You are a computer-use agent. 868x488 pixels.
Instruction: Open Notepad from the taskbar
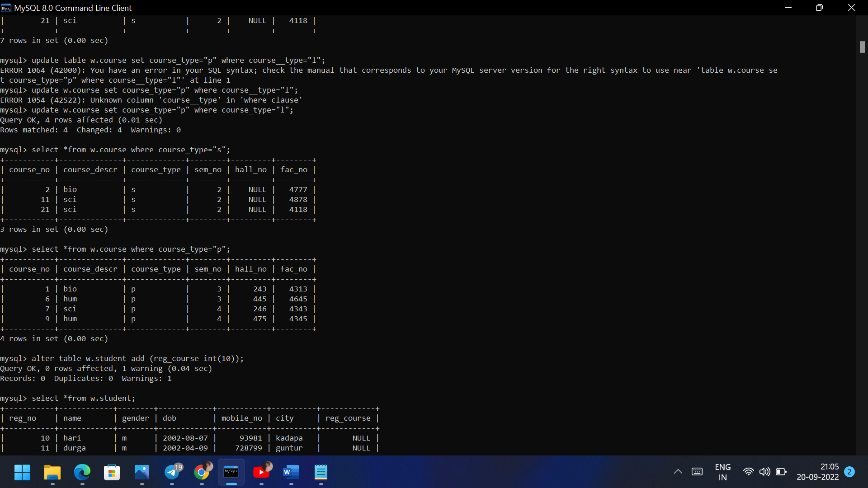321,472
